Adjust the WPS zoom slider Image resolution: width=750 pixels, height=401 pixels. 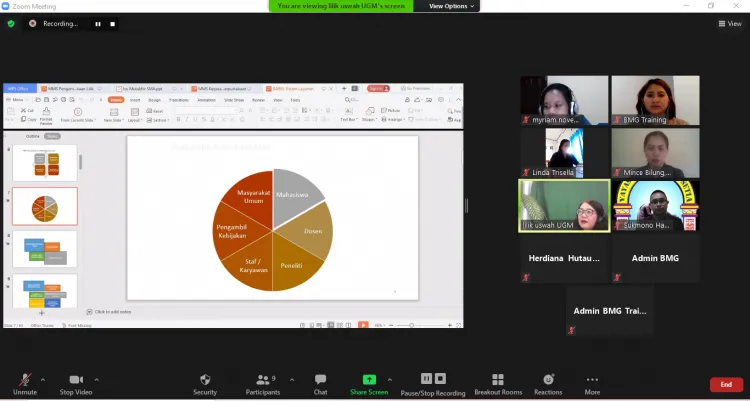coord(411,325)
